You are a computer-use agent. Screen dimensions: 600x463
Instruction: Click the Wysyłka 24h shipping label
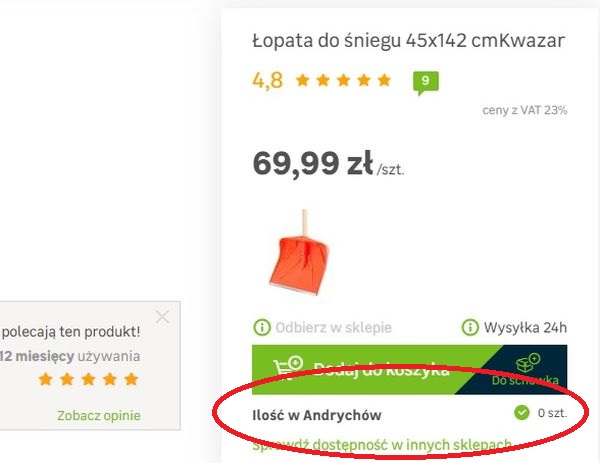coord(525,328)
